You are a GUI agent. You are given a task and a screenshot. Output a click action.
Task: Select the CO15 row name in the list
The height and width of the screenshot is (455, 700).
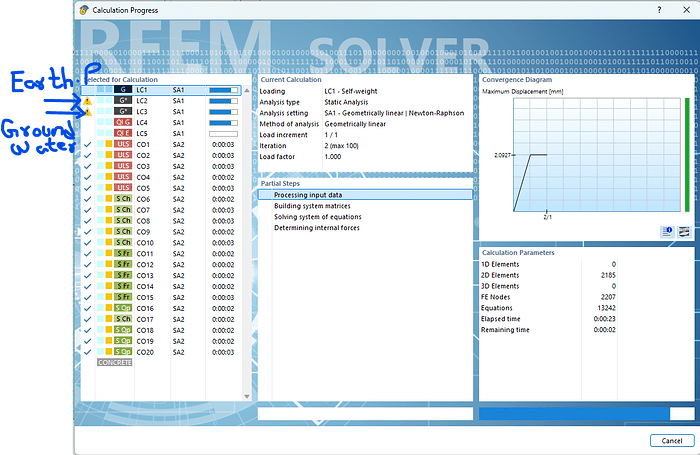click(145, 297)
